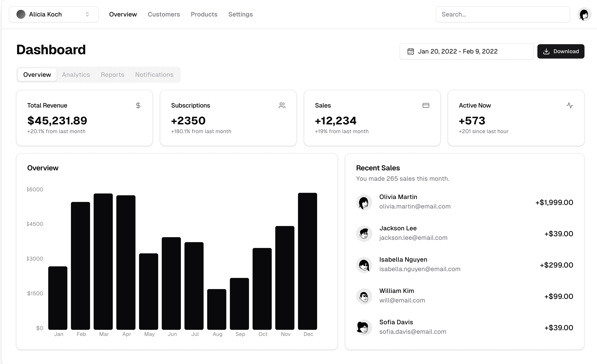The height and width of the screenshot is (364, 597).
Task: Go to Customers in top navigation
Action: click(x=164, y=14)
